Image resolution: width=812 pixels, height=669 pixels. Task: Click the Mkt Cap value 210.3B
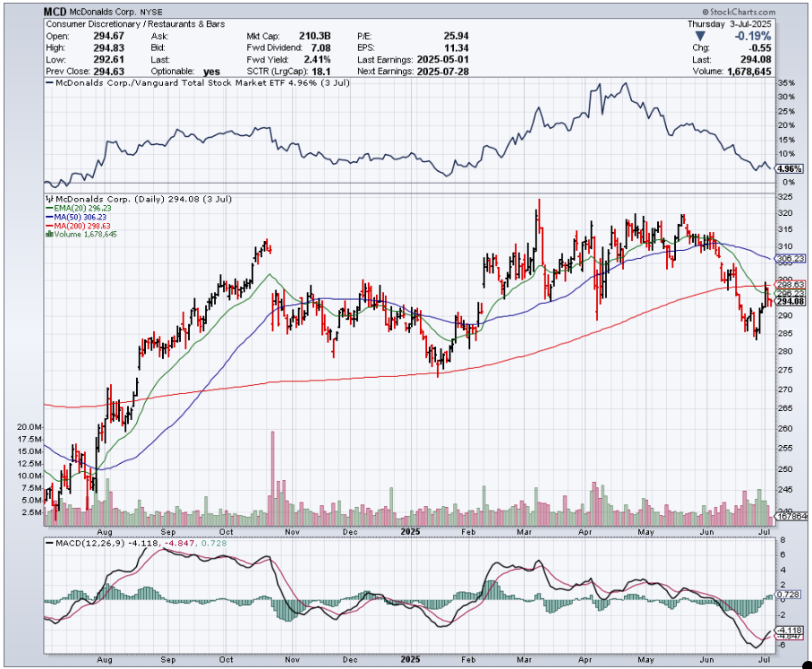tap(314, 36)
